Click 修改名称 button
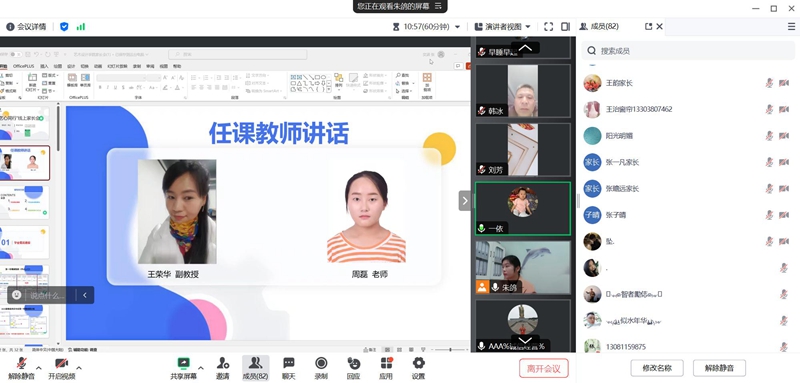The height and width of the screenshot is (383, 800). [x=657, y=368]
